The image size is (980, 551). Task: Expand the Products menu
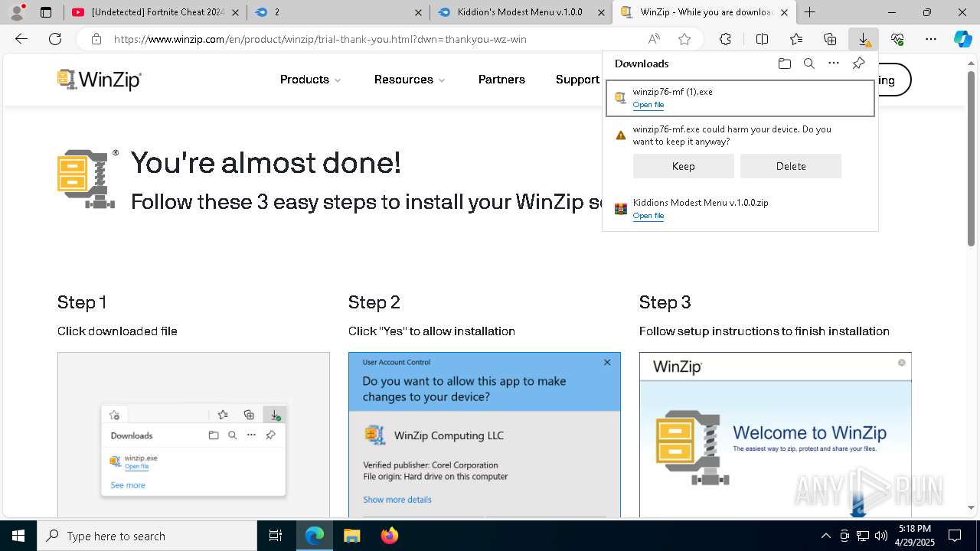pyautogui.click(x=310, y=80)
